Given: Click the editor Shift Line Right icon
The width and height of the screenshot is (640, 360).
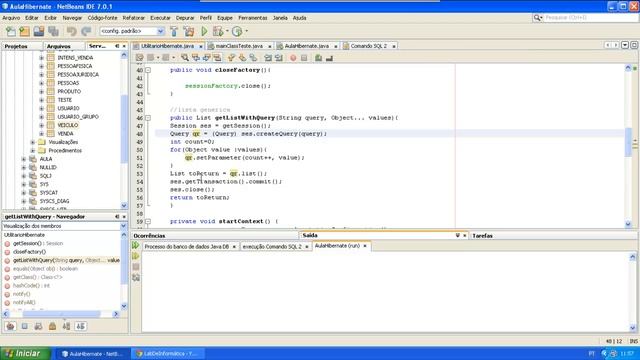Looking at the screenshot, I should click(x=279, y=58).
